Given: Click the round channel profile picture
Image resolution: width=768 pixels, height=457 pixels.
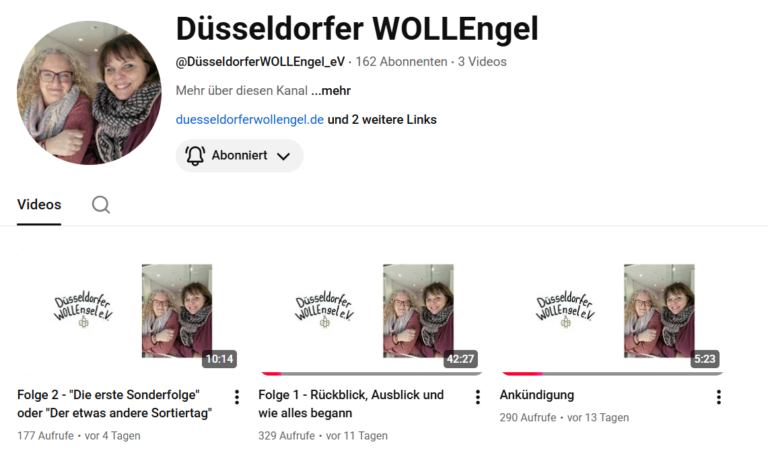Looking at the screenshot, I should 89,93.
